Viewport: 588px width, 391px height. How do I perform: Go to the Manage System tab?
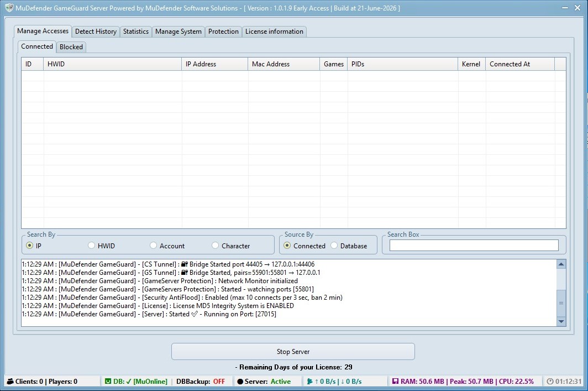pos(178,32)
